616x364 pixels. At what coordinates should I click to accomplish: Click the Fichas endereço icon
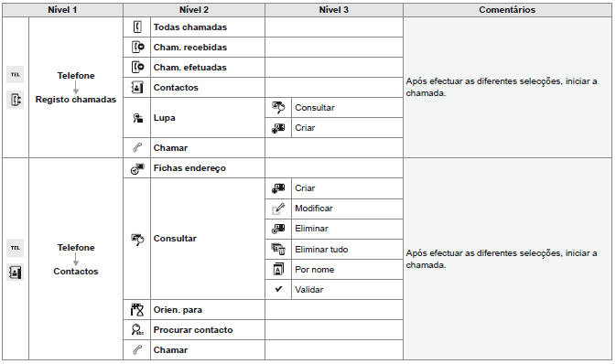point(137,168)
